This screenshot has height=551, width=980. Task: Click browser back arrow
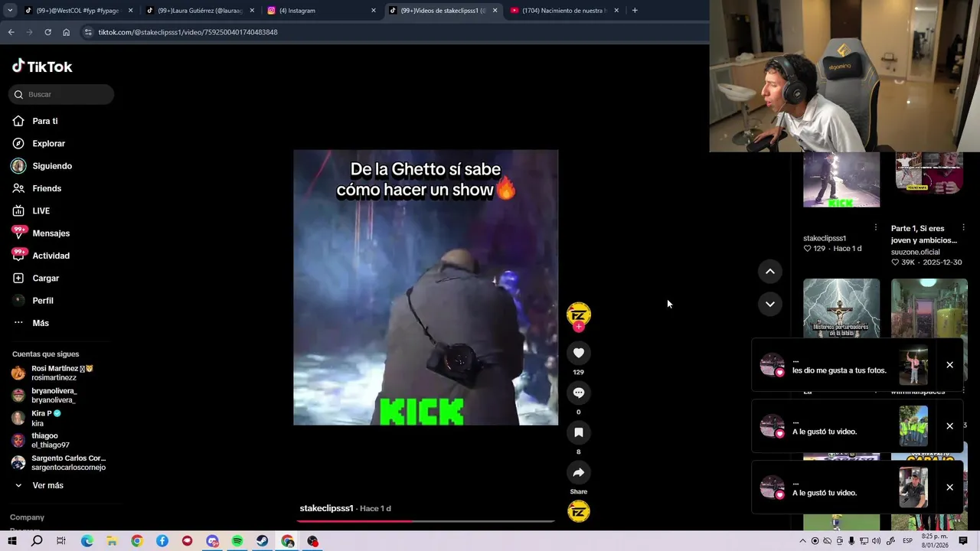coord(11,32)
